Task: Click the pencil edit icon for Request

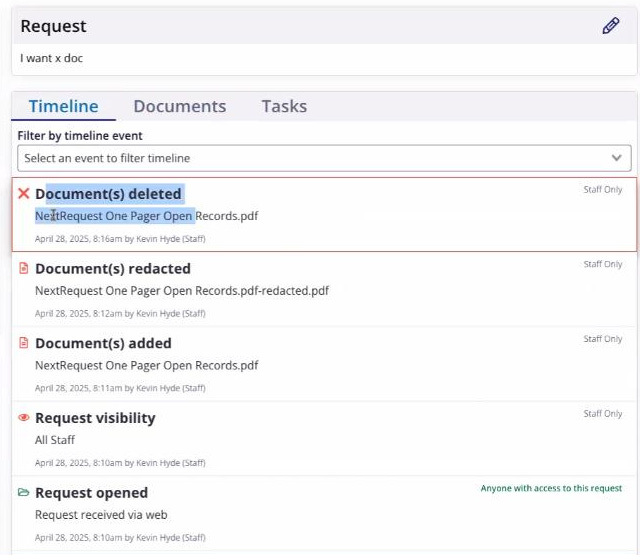Action: pos(611,26)
